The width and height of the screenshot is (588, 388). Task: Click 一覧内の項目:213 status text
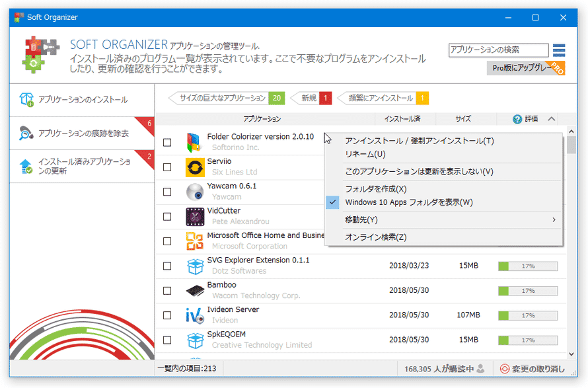click(x=187, y=369)
